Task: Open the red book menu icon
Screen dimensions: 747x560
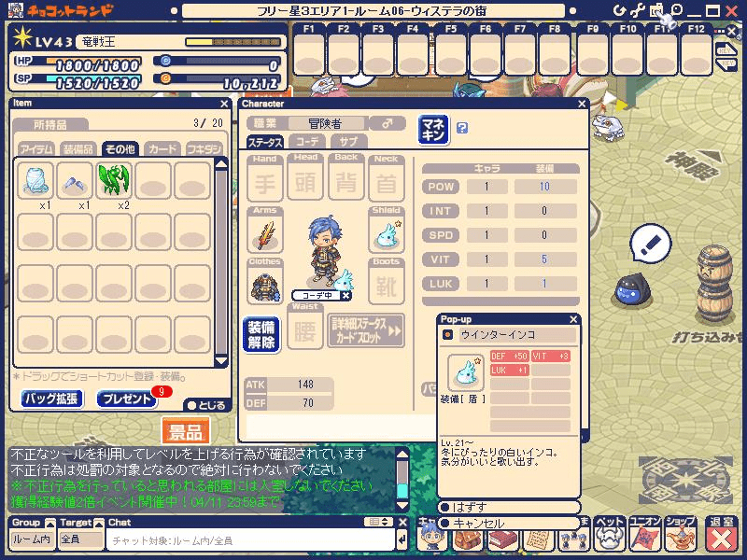Action: [501, 540]
